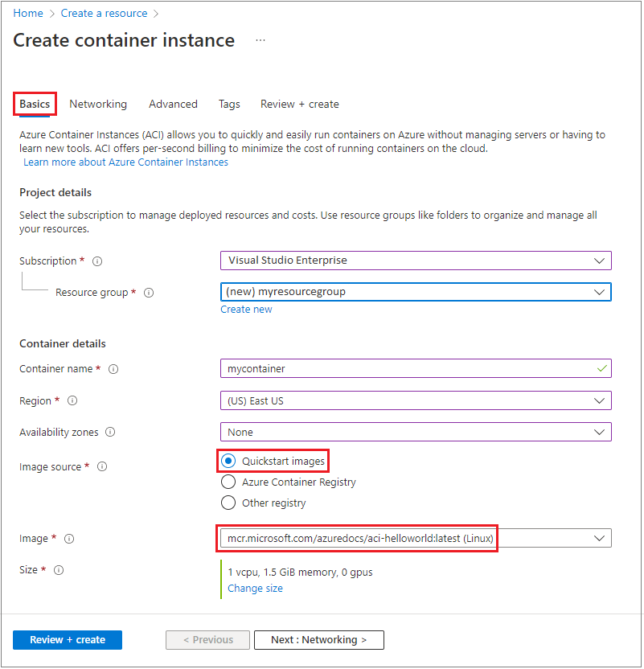This screenshot has width=644, height=669.
Task: Switch to the Networking tab
Action: click(98, 104)
